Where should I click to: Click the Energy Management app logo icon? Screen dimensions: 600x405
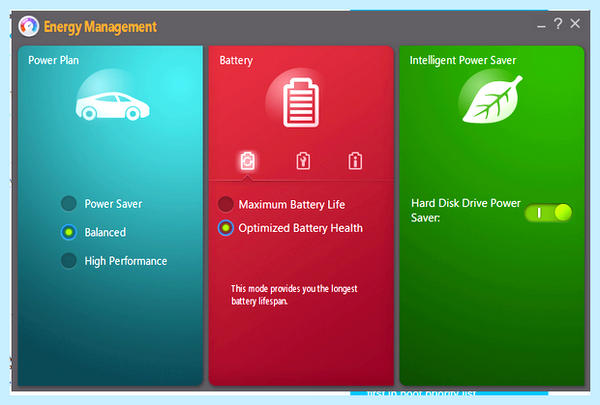[x=29, y=26]
